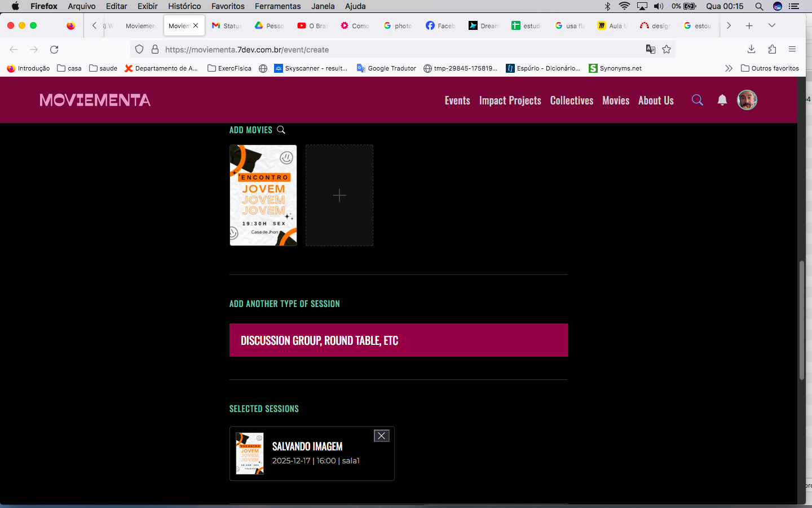Open the notifications bell
The height and width of the screenshot is (508, 812).
(722, 100)
